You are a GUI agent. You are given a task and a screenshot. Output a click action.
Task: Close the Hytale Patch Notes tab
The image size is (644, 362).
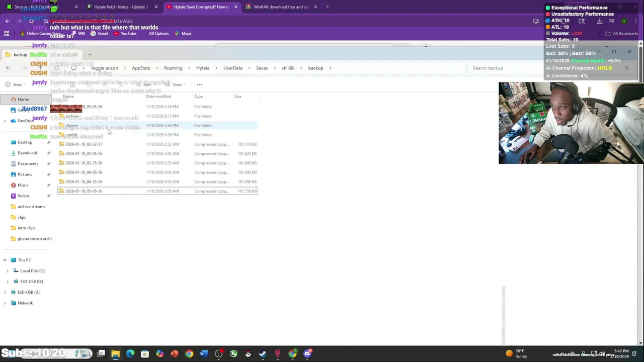[156, 7]
